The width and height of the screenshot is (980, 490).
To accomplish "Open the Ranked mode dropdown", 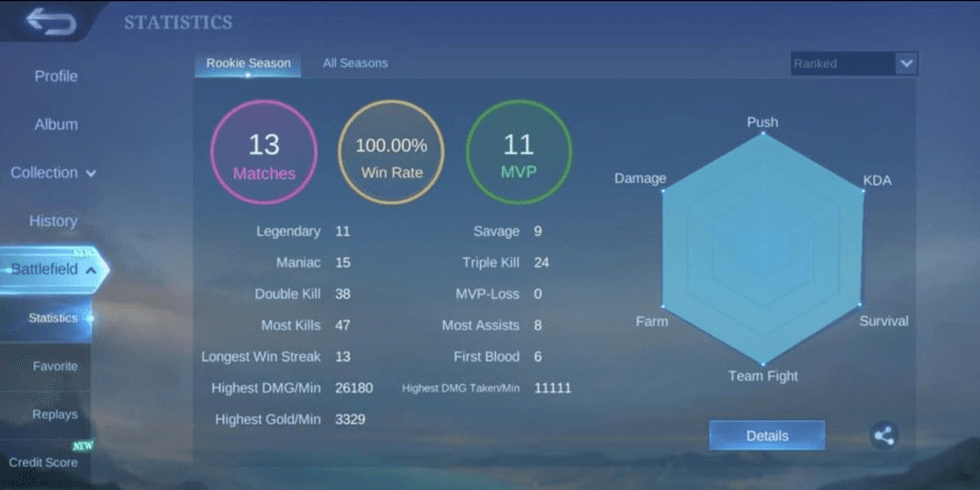I will click(x=906, y=64).
